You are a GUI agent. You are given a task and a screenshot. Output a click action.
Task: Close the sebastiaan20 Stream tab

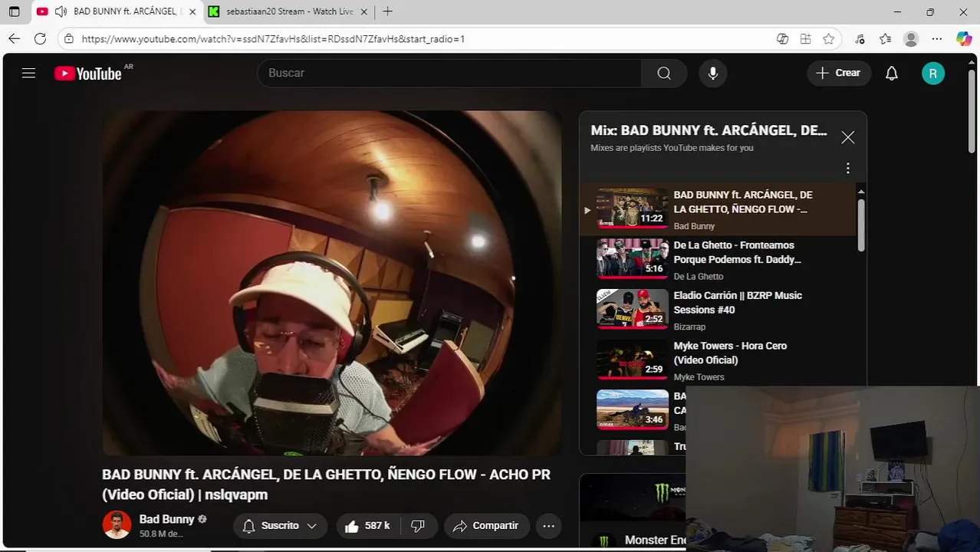364,11
